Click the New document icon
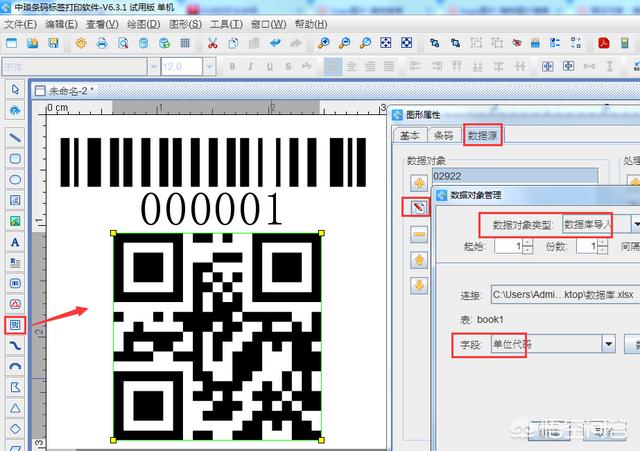This screenshot has width=640, height=451. (11, 42)
